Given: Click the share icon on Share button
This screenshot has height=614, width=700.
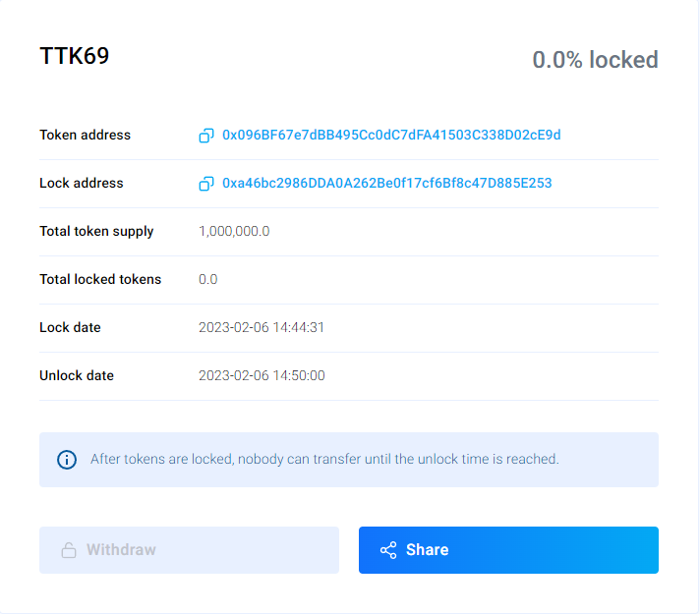Looking at the screenshot, I should tap(388, 550).
